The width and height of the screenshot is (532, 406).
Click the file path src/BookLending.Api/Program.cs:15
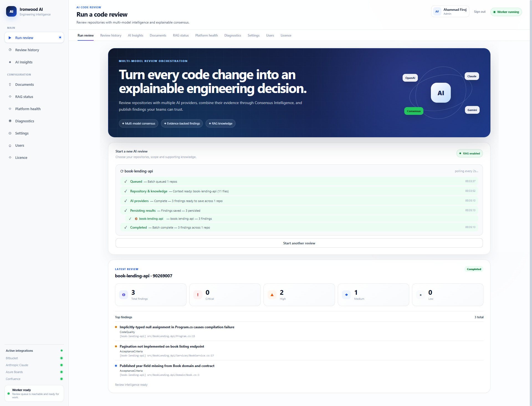pos(171,336)
